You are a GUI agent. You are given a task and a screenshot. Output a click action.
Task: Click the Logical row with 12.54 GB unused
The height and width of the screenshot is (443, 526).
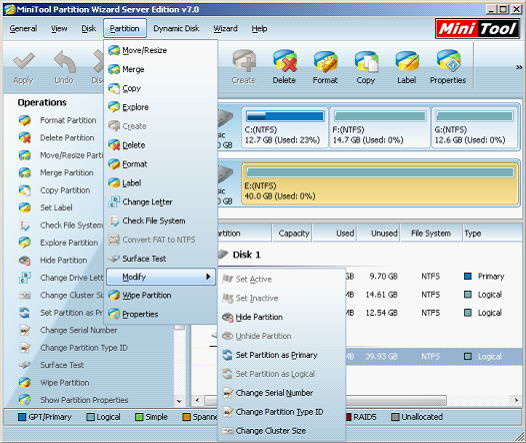click(x=433, y=313)
